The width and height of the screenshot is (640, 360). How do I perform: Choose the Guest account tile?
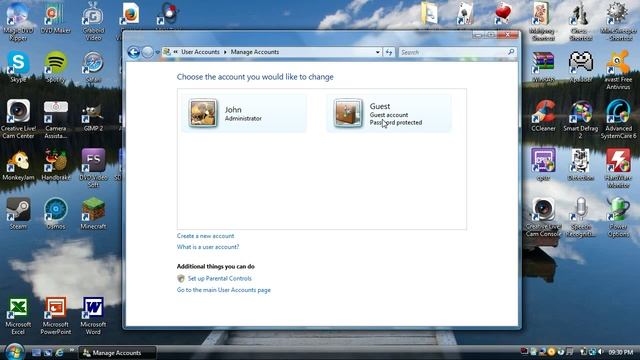(389, 113)
